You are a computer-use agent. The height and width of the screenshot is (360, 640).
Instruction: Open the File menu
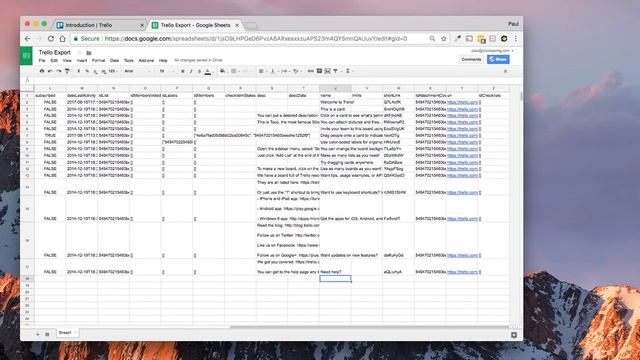pos(42,60)
